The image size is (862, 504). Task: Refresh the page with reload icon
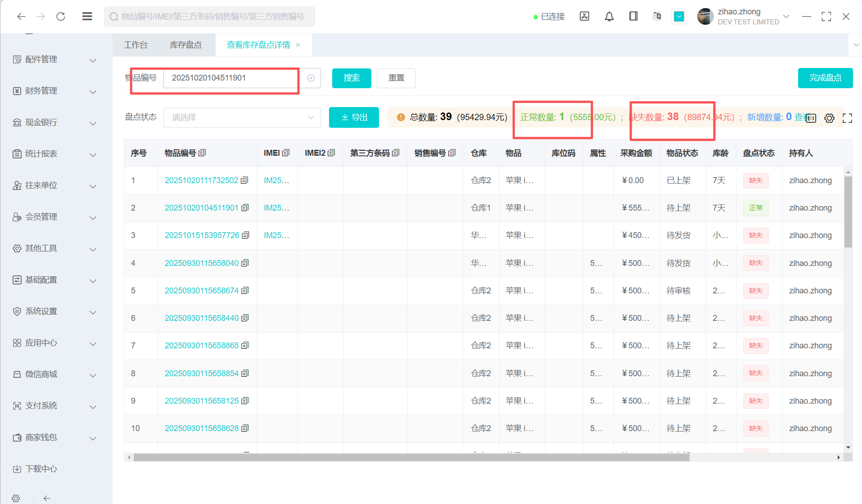(61, 17)
